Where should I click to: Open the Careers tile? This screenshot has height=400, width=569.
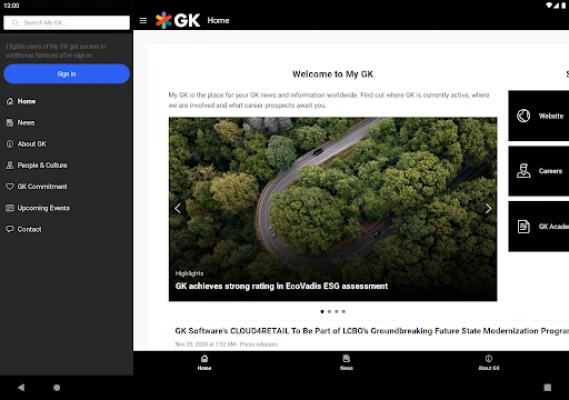(539, 171)
